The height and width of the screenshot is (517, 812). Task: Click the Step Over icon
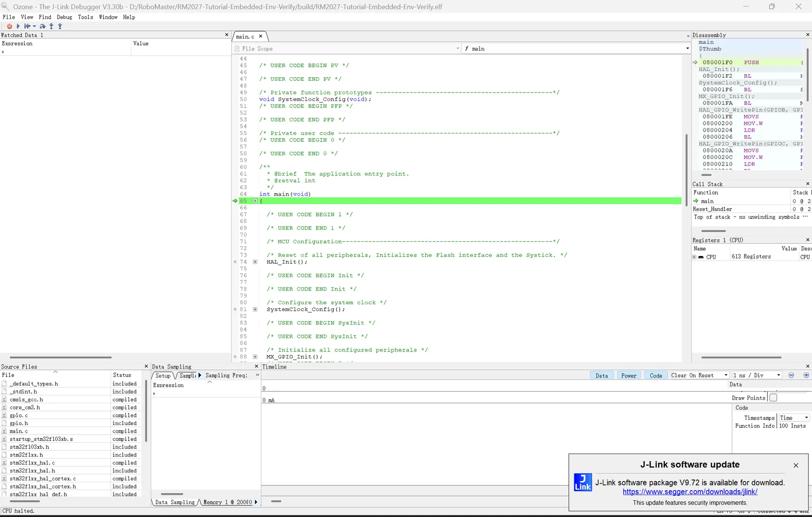[43, 26]
